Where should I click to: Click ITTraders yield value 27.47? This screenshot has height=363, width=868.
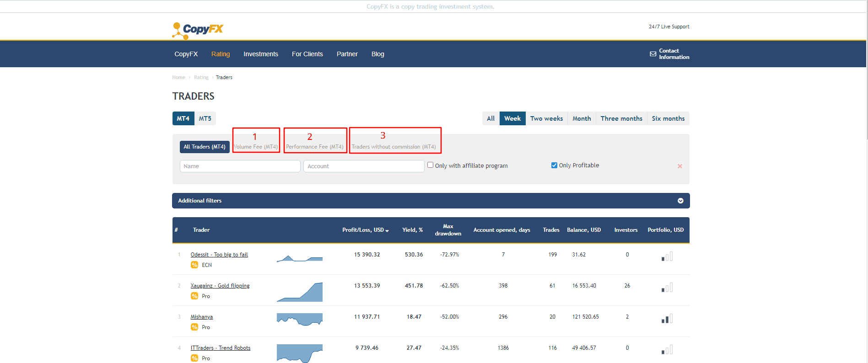414,348
